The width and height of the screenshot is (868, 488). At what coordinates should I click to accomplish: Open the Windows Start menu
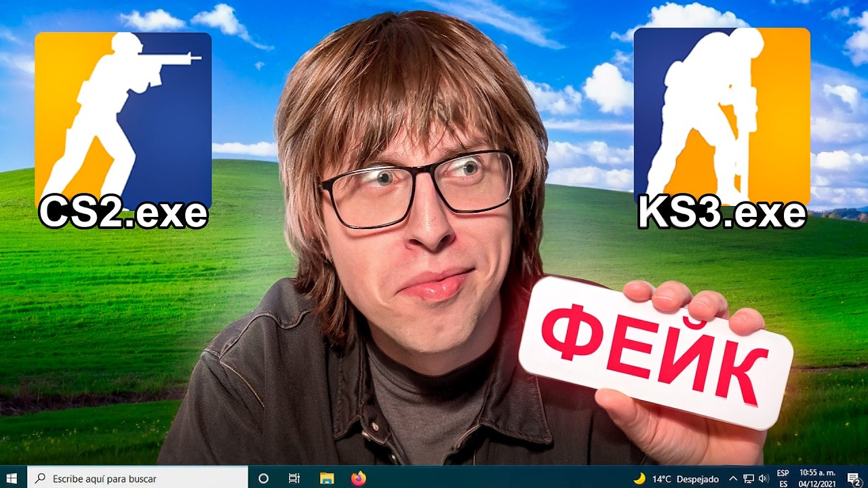(x=13, y=478)
